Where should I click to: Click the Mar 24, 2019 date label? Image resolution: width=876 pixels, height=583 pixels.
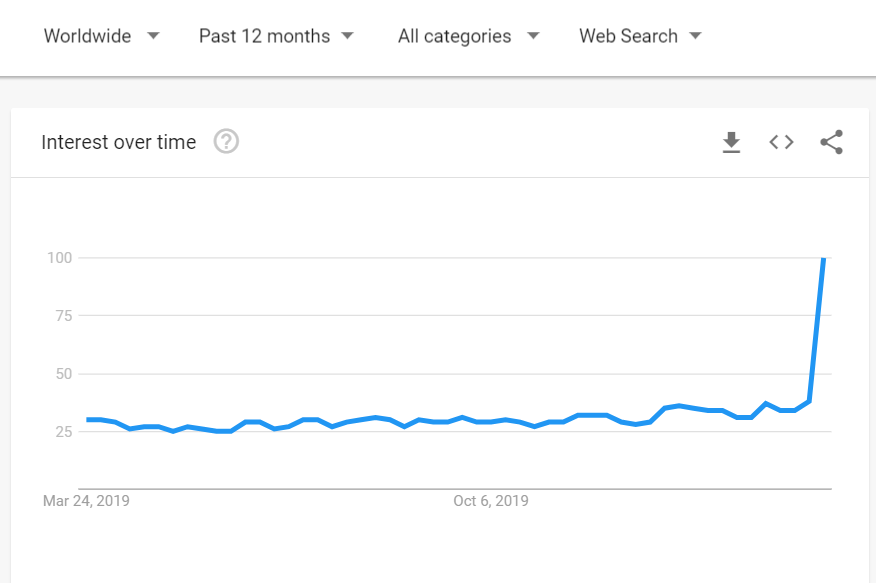tap(86, 500)
